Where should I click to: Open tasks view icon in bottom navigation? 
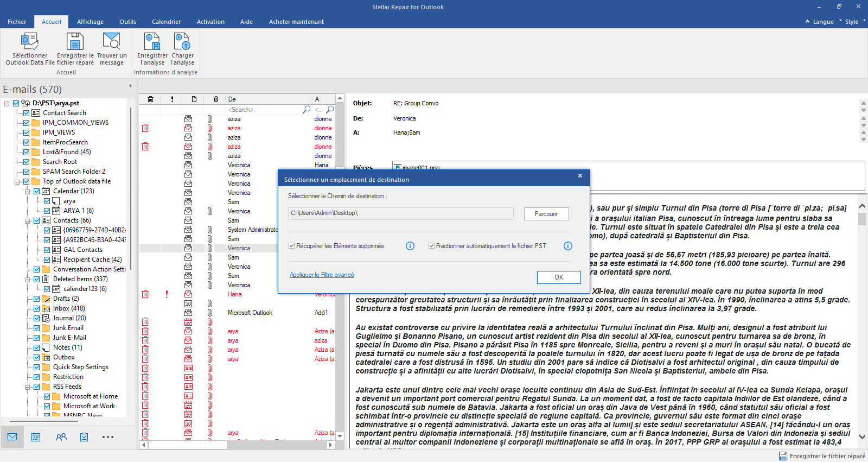[x=84, y=437]
